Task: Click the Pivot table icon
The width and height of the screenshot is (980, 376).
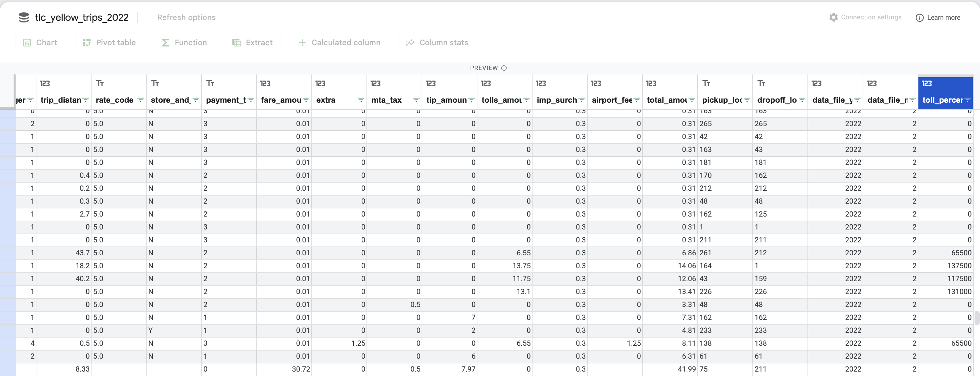Action: 87,42
